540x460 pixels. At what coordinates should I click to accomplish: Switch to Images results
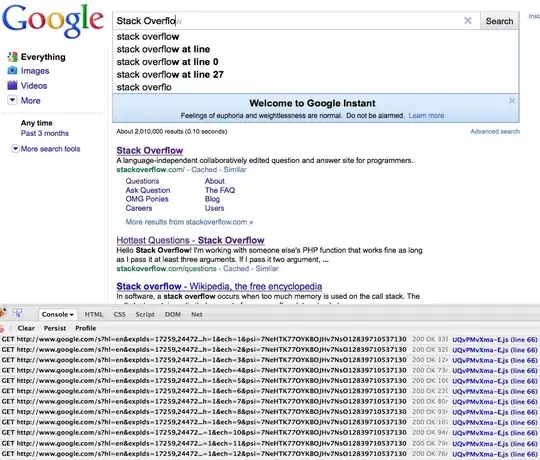(x=35, y=71)
